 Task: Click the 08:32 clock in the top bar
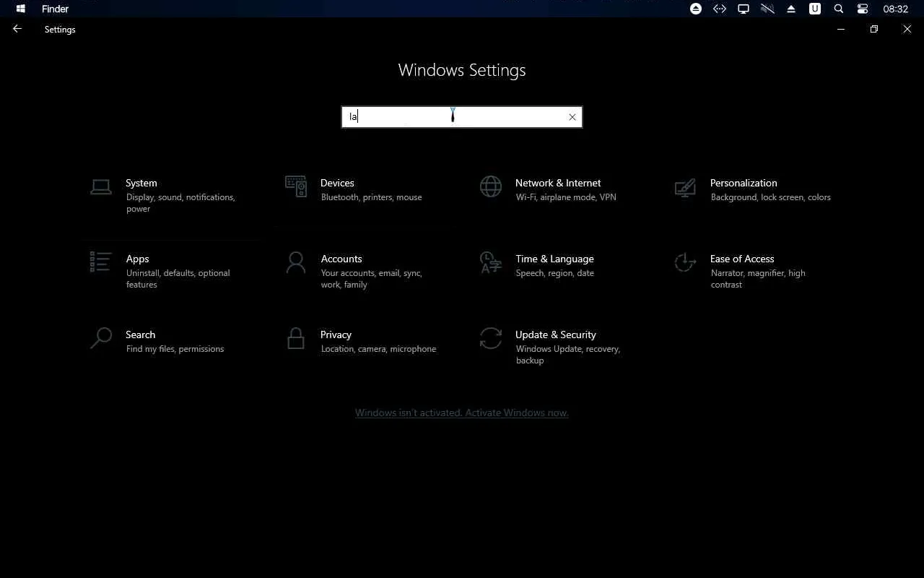pyautogui.click(x=896, y=9)
